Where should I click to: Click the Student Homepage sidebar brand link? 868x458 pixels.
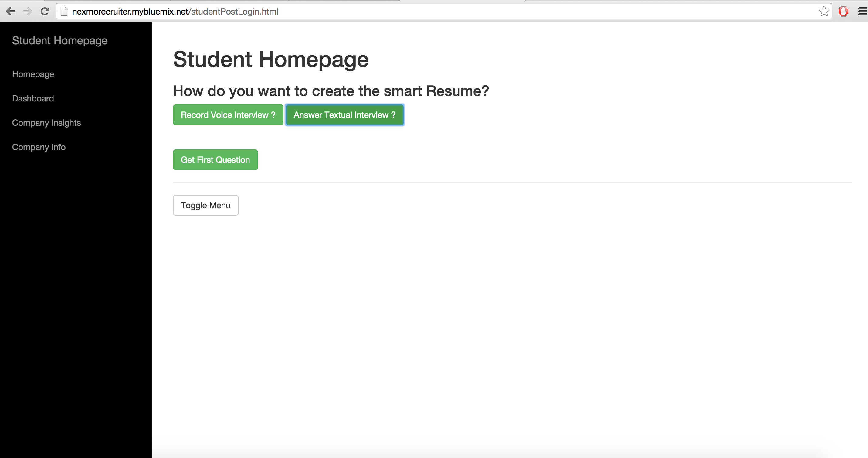[x=60, y=40]
